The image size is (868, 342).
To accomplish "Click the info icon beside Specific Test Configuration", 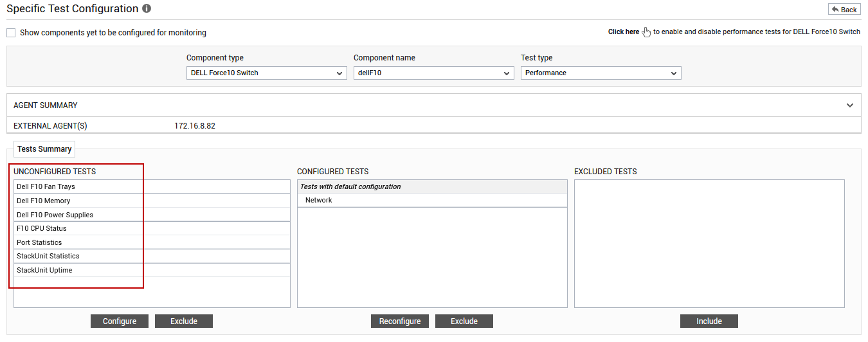I will [x=147, y=9].
